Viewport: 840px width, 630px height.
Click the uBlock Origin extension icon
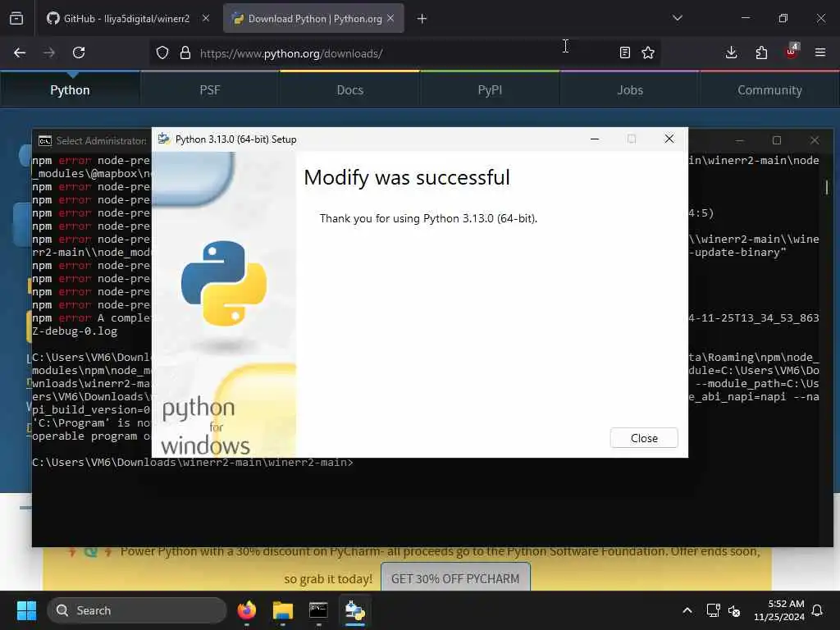pyautogui.click(x=792, y=52)
